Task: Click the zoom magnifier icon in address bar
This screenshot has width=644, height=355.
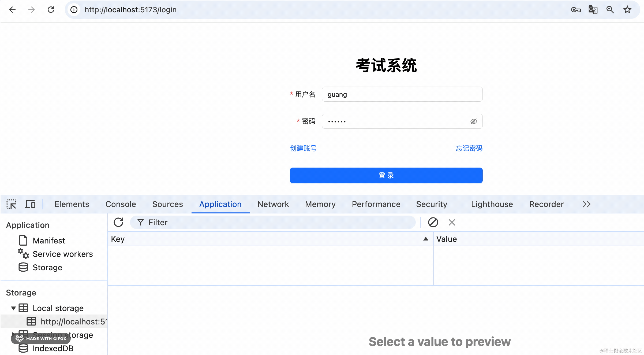Action: (610, 10)
